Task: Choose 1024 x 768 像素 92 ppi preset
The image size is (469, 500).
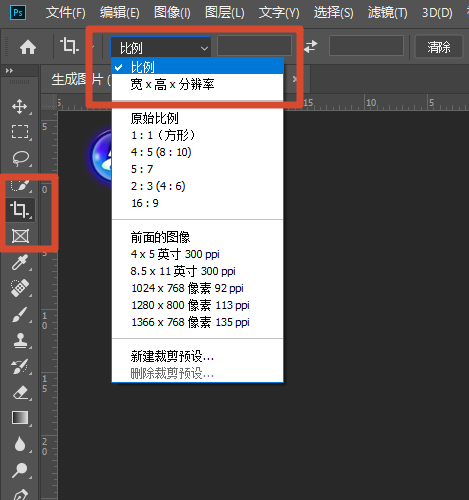Action: 197,288
